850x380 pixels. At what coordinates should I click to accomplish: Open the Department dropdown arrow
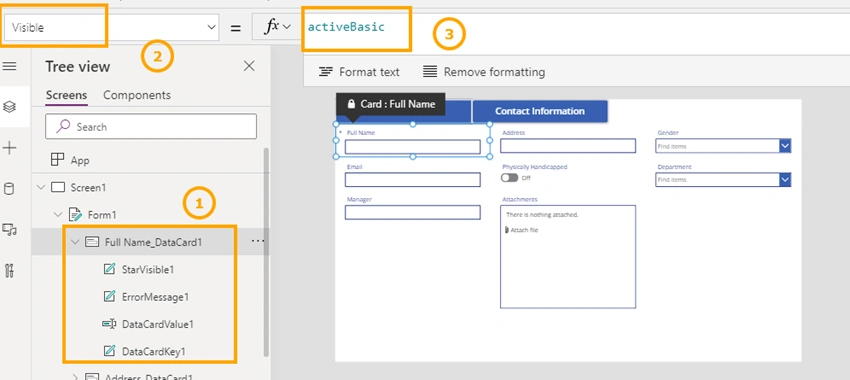(785, 179)
